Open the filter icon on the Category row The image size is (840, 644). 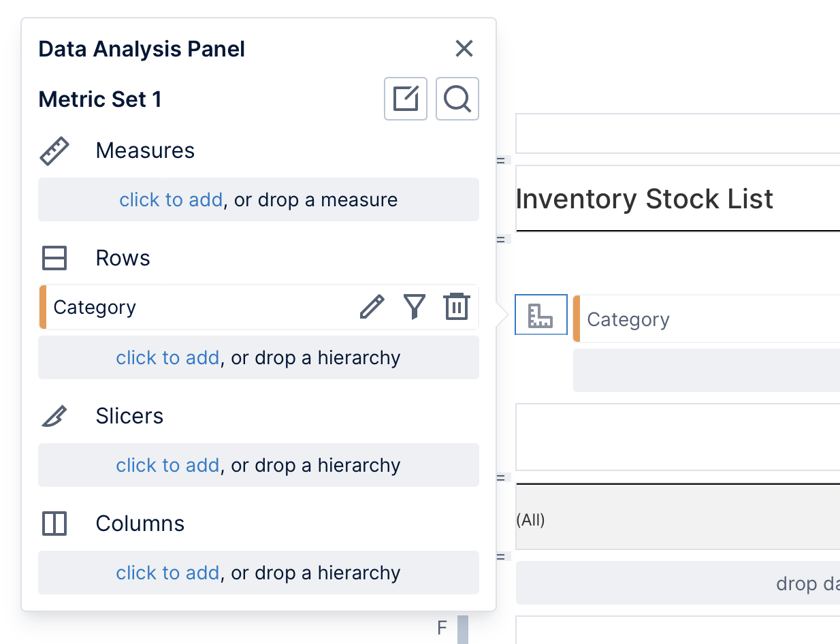414,307
